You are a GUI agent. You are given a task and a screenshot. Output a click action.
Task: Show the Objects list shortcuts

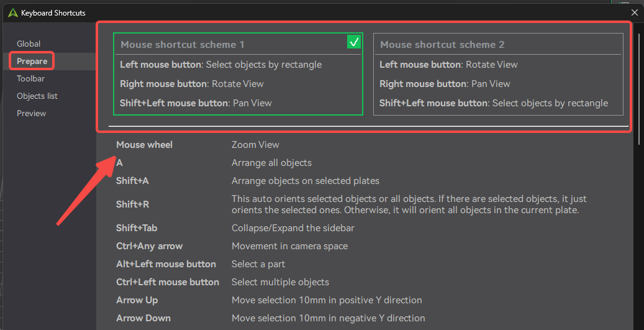click(37, 96)
